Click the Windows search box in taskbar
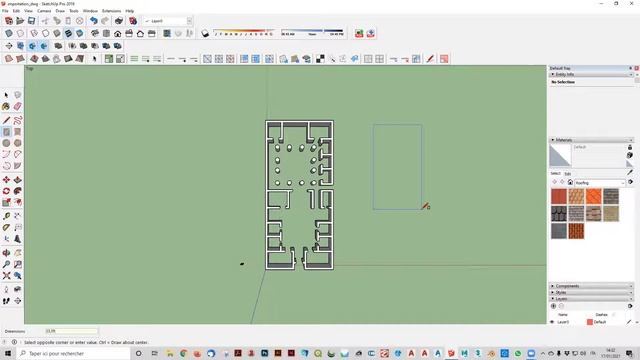 pyautogui.click(x=73, y=353)
